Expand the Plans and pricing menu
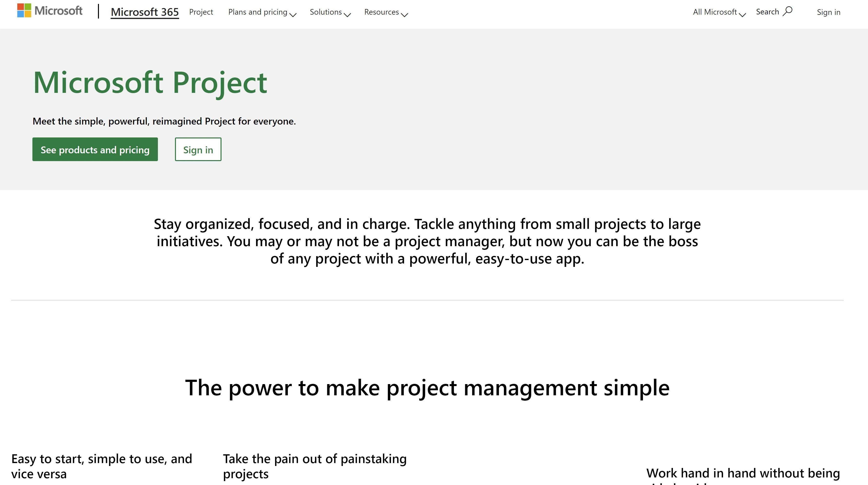 pos(261,12)
